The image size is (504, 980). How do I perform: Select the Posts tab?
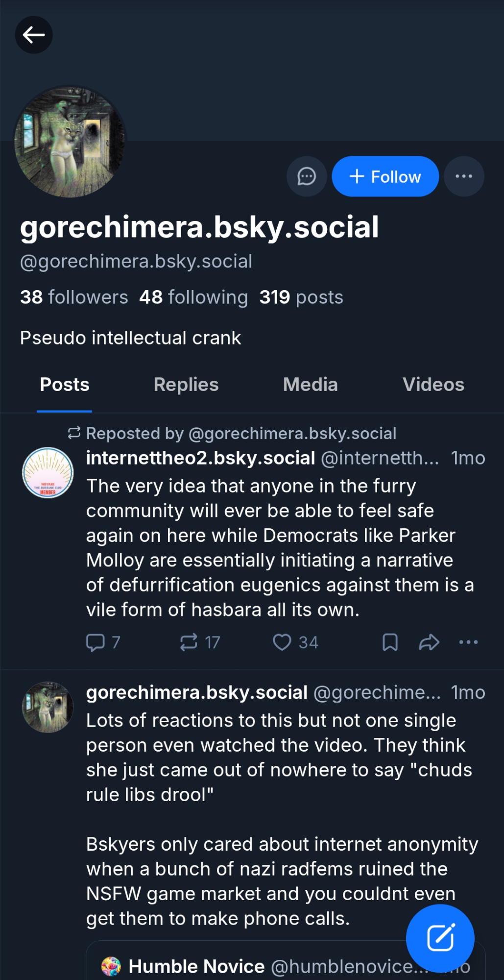pos(65,385)
